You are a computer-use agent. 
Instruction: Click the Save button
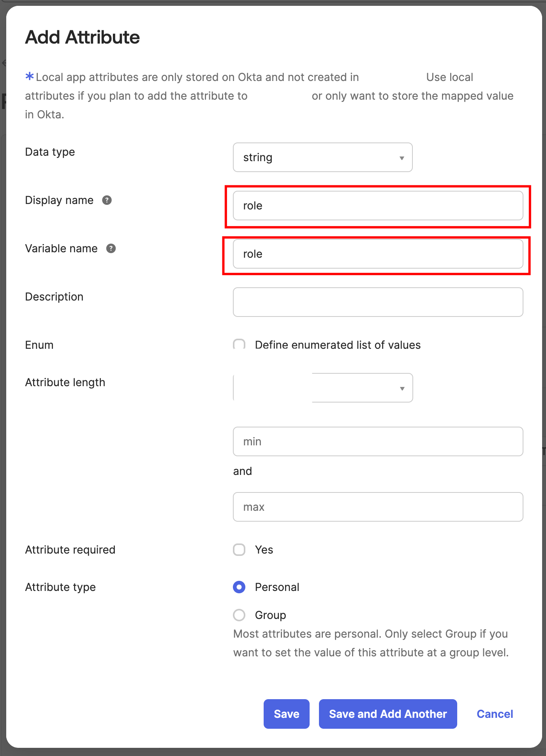[286, 714]
